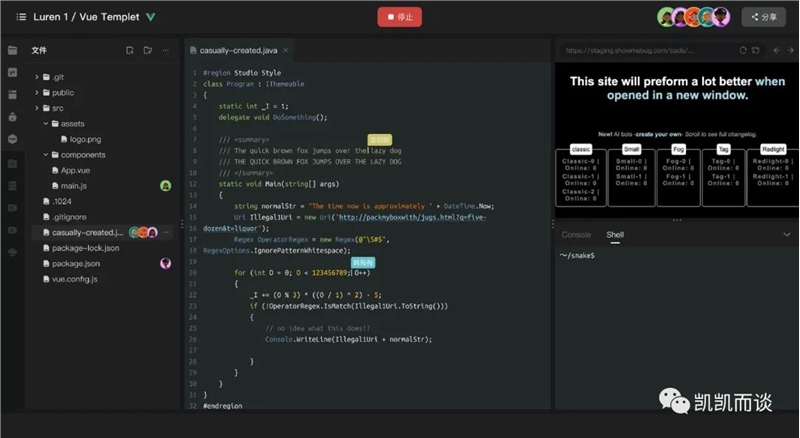Select the files folder icon in left sidebar
800x438 pixels.
[13, 50]
